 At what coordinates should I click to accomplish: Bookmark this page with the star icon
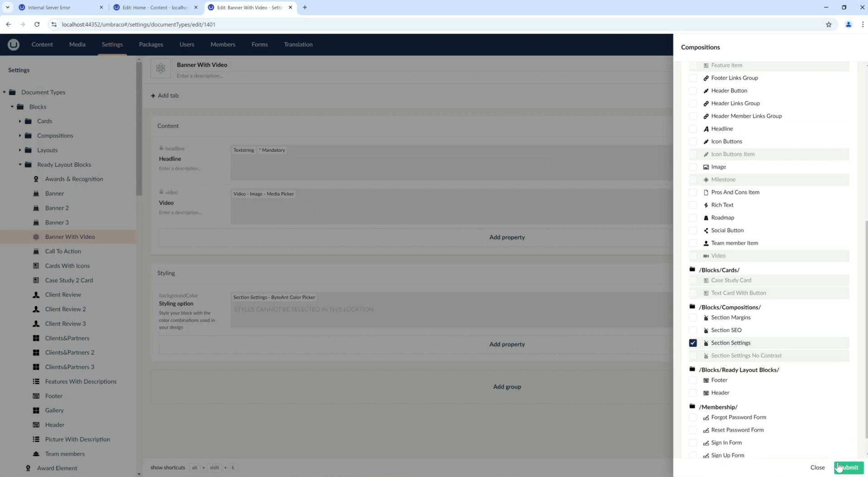pyautogui.click(x=828, y=24)
